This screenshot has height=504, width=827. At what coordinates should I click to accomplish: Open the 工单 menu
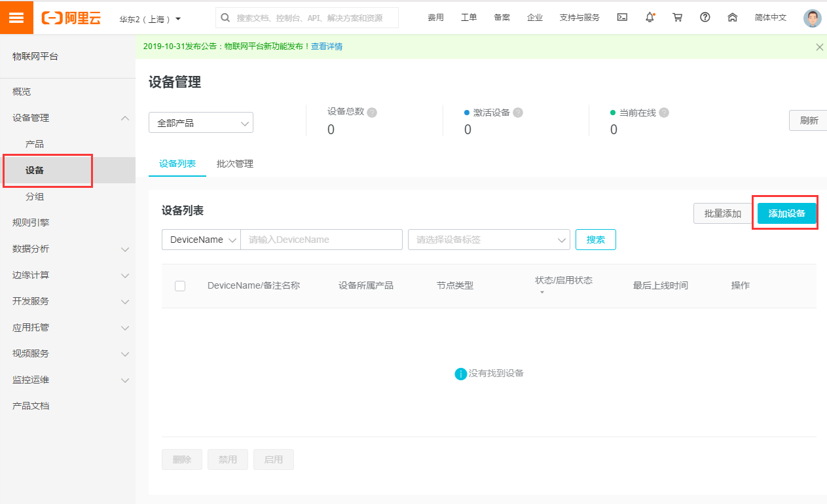[469, 18]
